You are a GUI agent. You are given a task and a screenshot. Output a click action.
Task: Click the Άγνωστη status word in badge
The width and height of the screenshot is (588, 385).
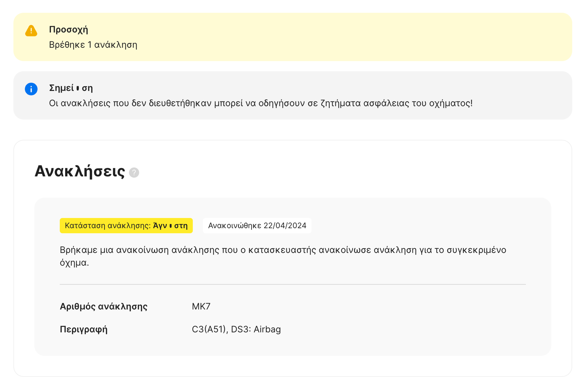(x=170, y=226)
